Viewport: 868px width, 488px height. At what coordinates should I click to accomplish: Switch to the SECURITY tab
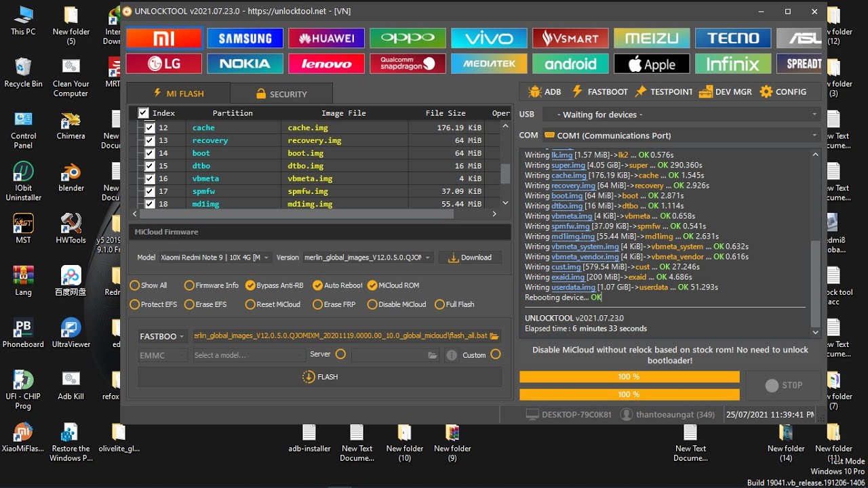coord(281,94)
